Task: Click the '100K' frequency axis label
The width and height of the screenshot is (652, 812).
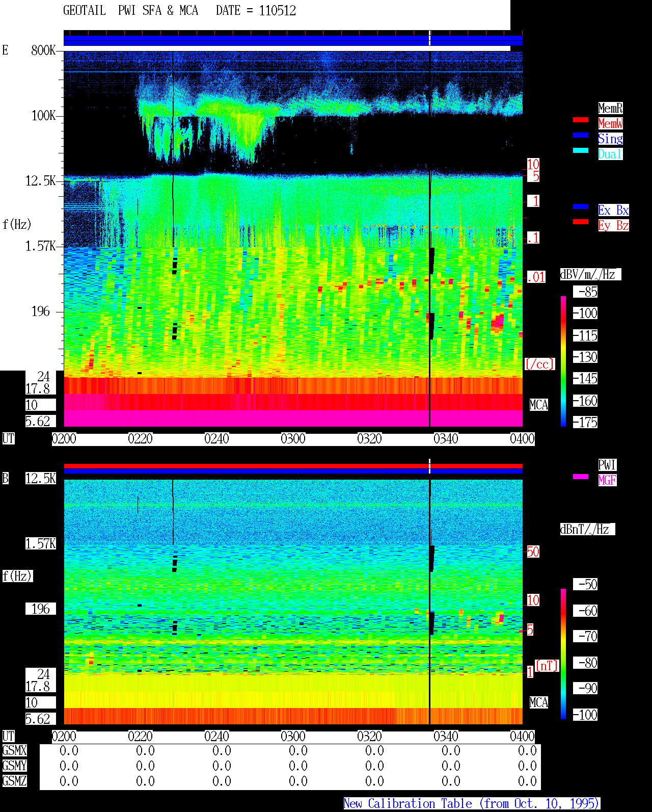Action: click(x=43, y=116)
